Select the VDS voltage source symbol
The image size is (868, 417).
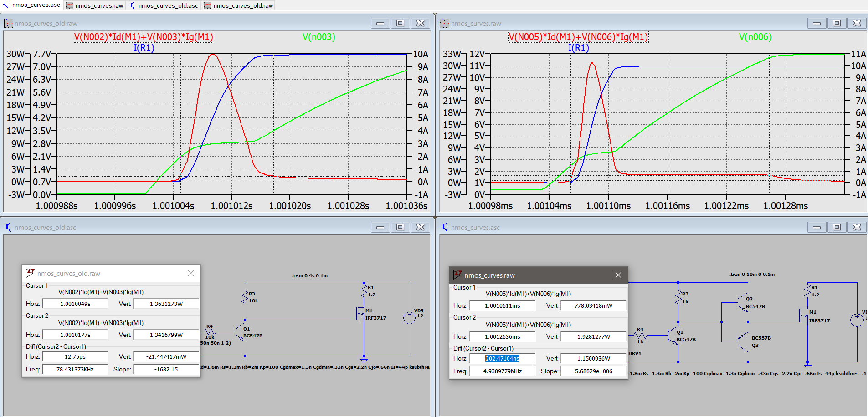(409, 317)
